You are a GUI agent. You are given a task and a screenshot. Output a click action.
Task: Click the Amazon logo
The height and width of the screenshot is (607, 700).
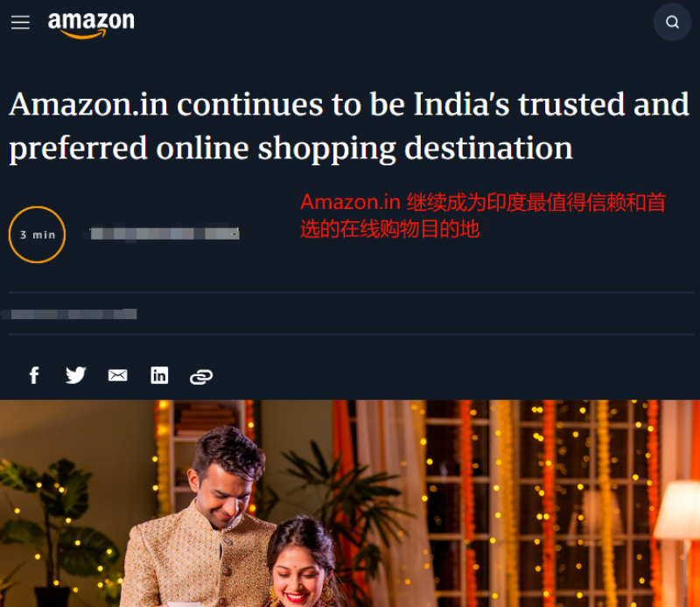[91, 24]
